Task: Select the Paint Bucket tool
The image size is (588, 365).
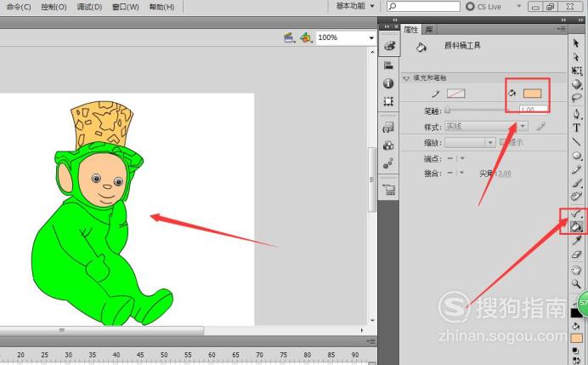Action: (576, 226)
